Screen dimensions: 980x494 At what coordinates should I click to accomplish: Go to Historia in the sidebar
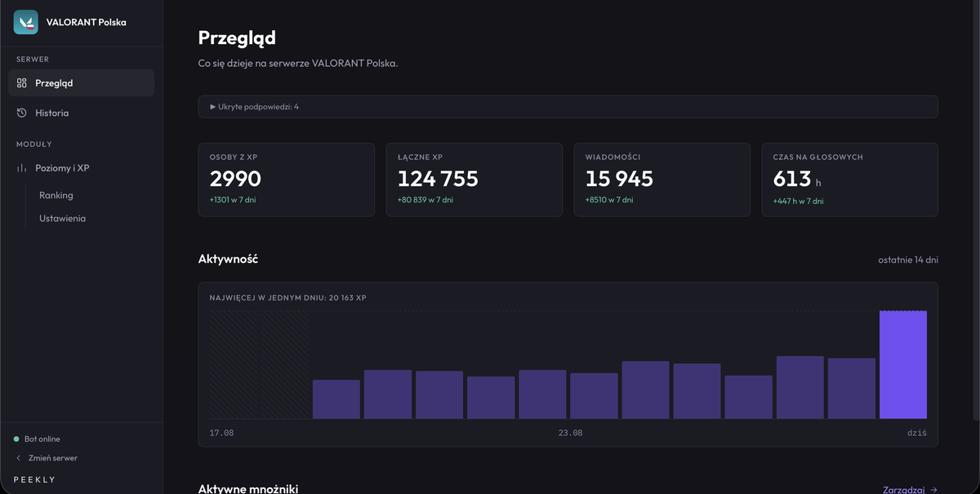point(81,113)
